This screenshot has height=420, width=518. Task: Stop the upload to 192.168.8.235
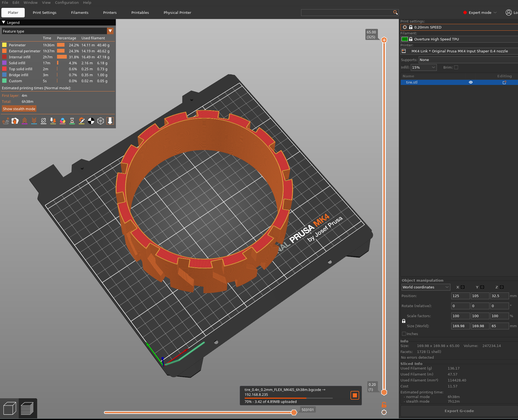point(355,395)
